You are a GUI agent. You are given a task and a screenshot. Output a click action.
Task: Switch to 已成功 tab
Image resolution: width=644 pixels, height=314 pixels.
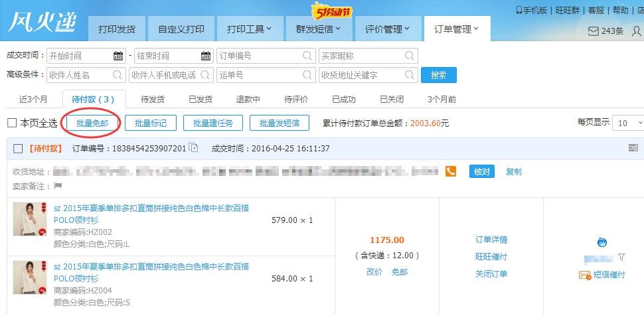point(344,100)
